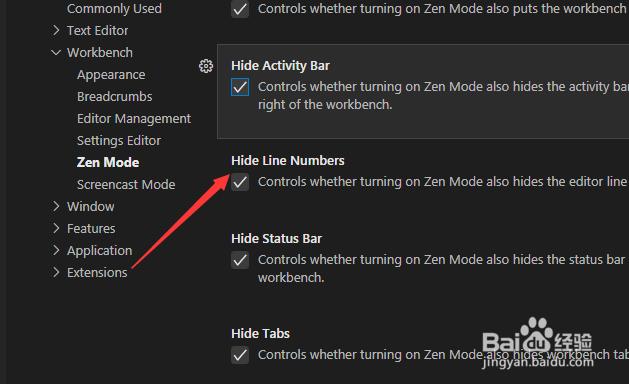This screenshot has height=384, width=629.
Task: Select Settings Editor in the sidebar
Action: point(119,140)
